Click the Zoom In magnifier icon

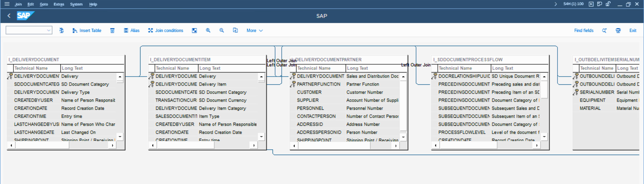[x=208, y=31]
